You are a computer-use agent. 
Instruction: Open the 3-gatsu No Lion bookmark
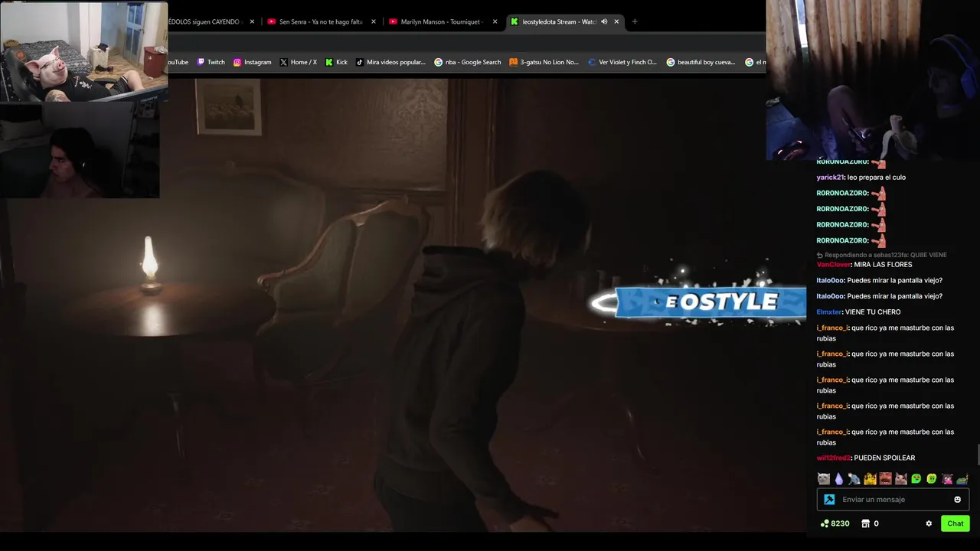(544, 62)
